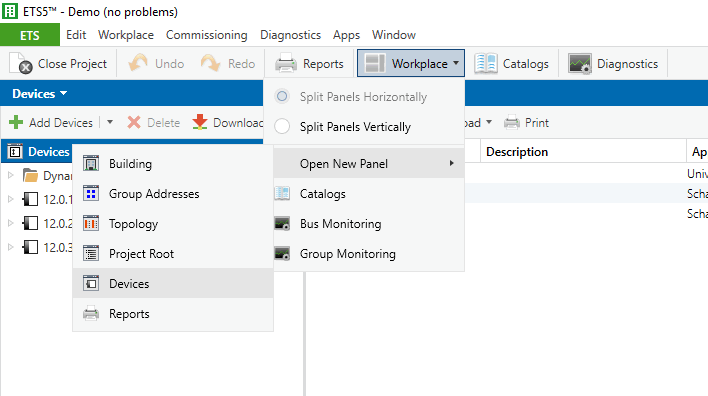Image resolution: width=708 pixels, height=396 pixels.
Task: Choose Building from the new panel list
Action: [x=173, y=163]
